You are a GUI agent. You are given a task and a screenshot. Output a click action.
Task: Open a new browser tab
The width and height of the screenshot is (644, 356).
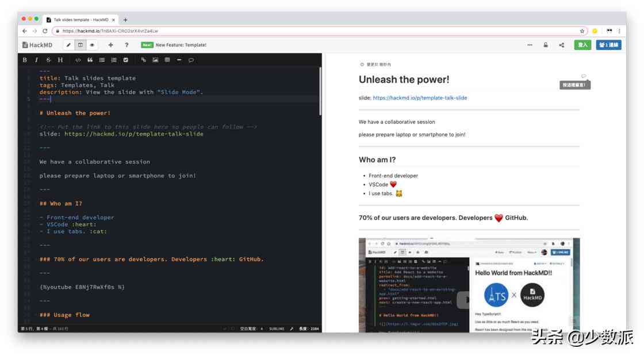[125, 20]
